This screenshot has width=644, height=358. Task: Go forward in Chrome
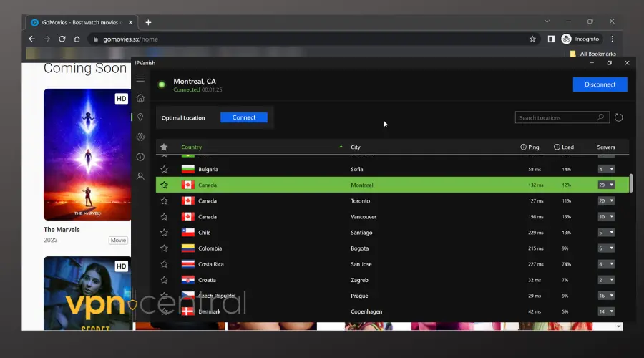pyautogui.click(x=47, y=39)
